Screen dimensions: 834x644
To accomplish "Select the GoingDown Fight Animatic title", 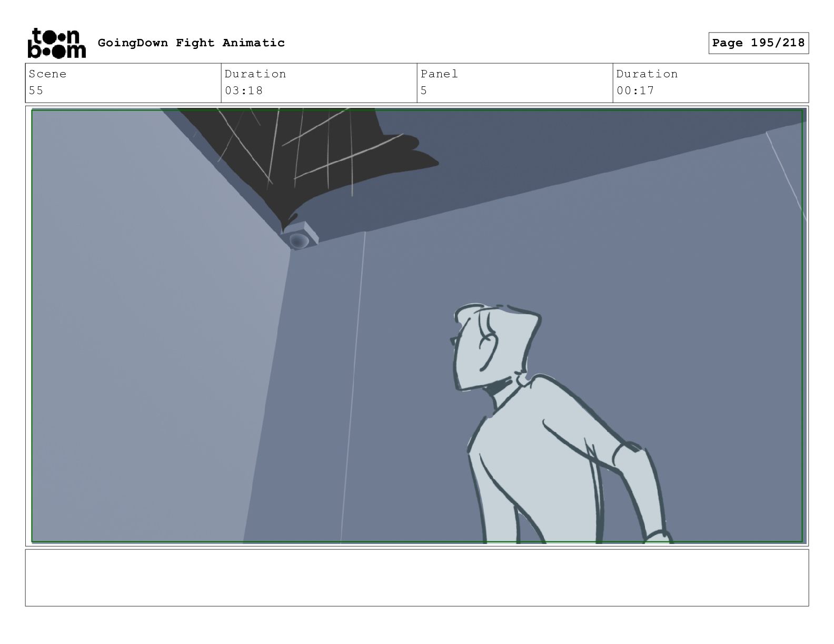I will point(191,43).
